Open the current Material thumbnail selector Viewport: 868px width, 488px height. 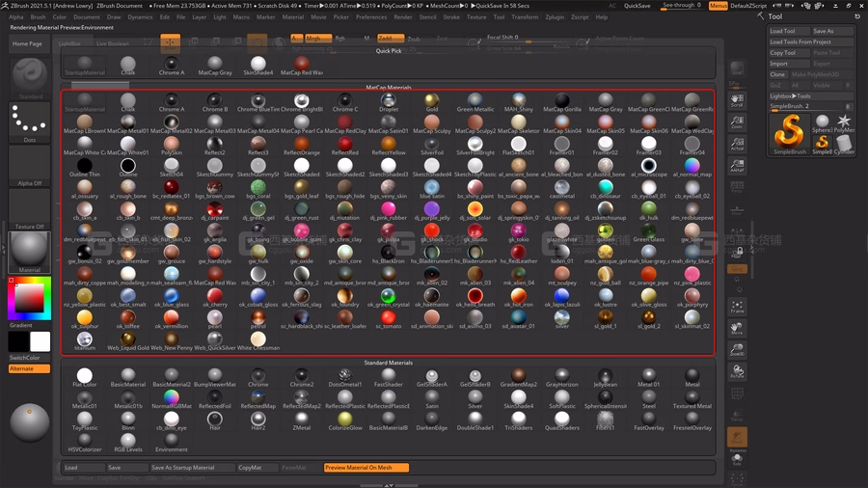(29, 252)
